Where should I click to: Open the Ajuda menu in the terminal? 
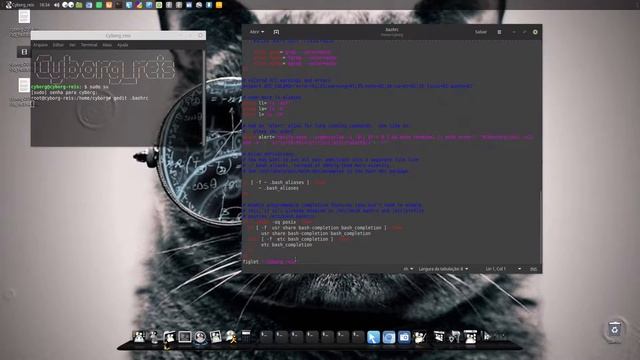(122, 45)
